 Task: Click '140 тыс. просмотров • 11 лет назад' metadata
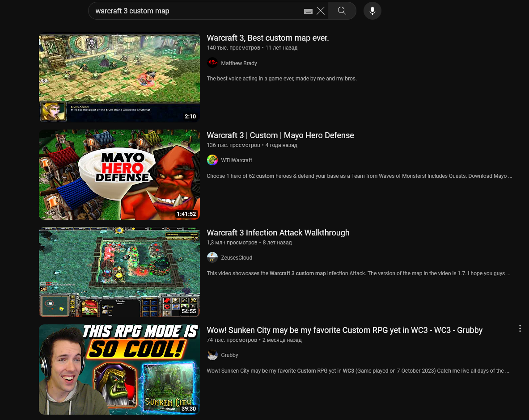pyautogui.click(x=252, y=48)
